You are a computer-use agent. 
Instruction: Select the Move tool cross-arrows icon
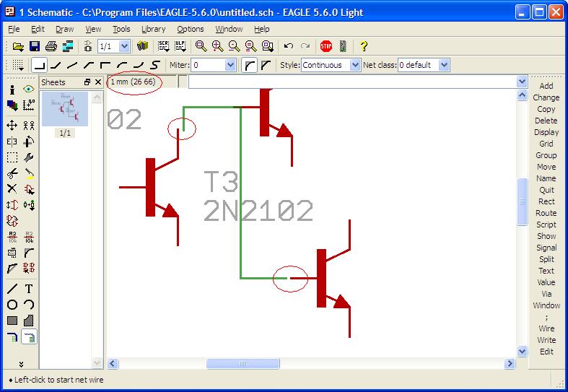[x=12, y=126]
